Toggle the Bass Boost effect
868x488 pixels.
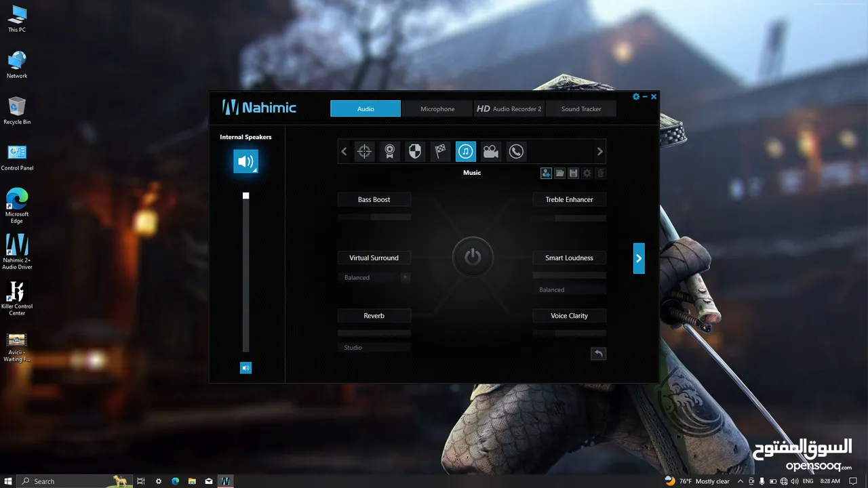point(374,199)
